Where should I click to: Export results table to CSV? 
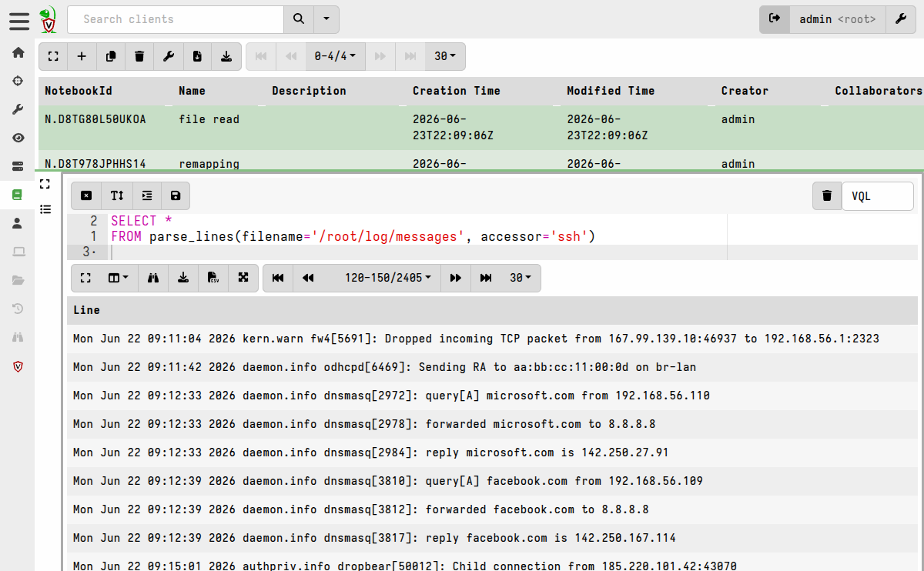point(213,278)
